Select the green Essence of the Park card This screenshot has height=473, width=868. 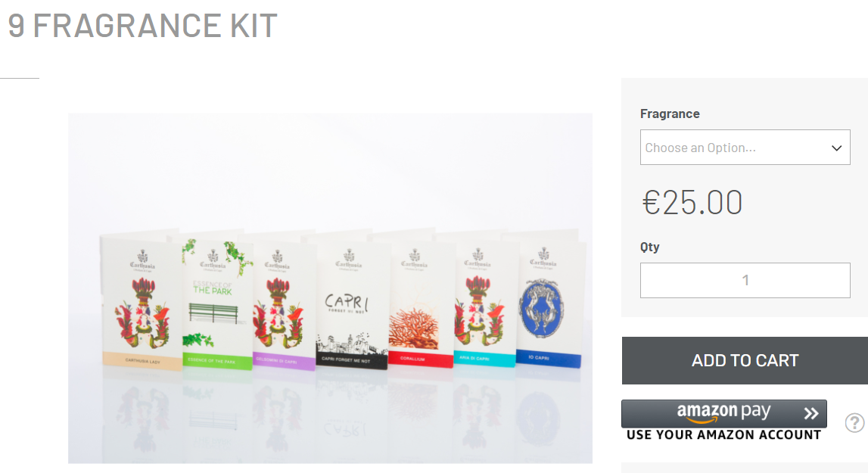[x=215, y=303]
